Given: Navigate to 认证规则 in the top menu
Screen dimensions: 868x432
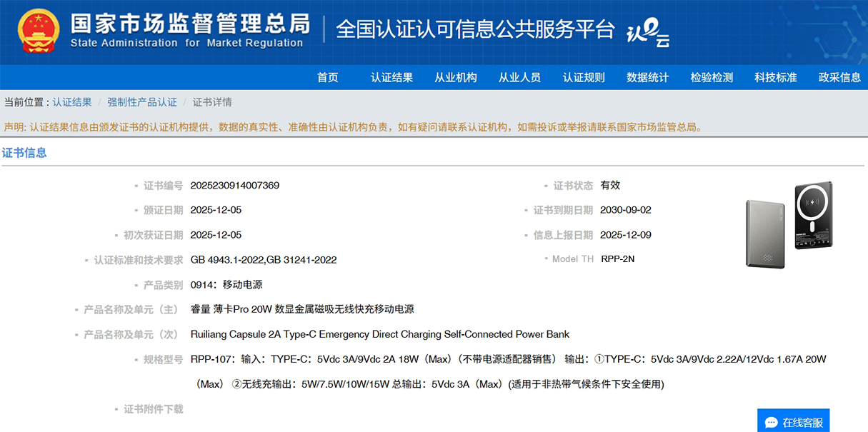Looking at the screenshot, I should 584,77.
